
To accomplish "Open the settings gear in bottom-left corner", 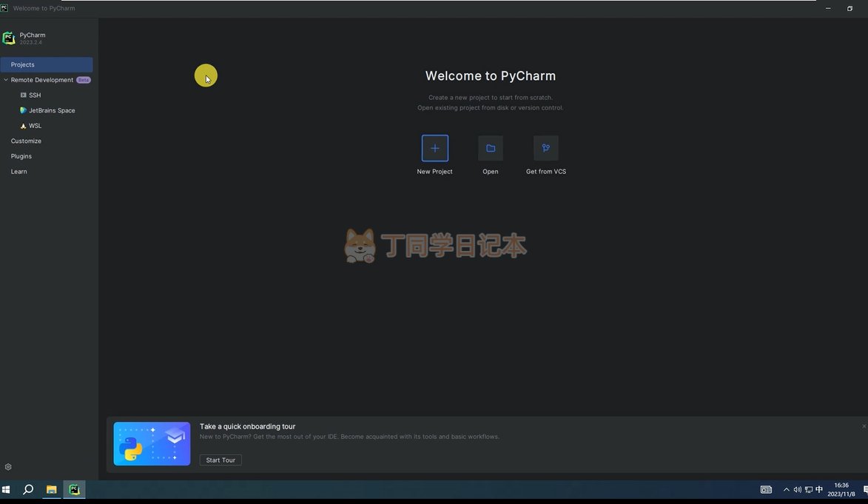I will click(x=8, y=467).
